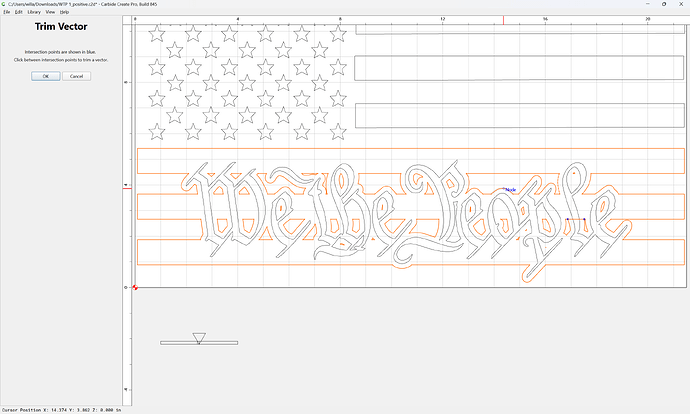Maximize the Carbide Create window
The image size is (690, 414).
point(664,4)
